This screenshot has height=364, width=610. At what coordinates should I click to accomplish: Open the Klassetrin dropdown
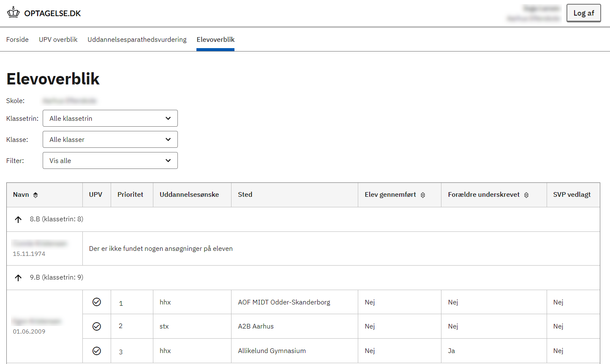tap(110, 118)
